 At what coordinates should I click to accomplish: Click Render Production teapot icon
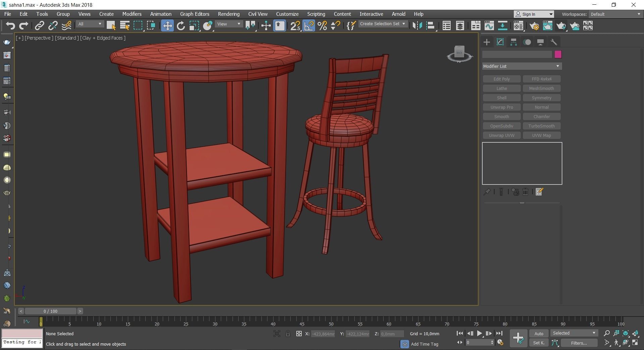coord(561,26)
